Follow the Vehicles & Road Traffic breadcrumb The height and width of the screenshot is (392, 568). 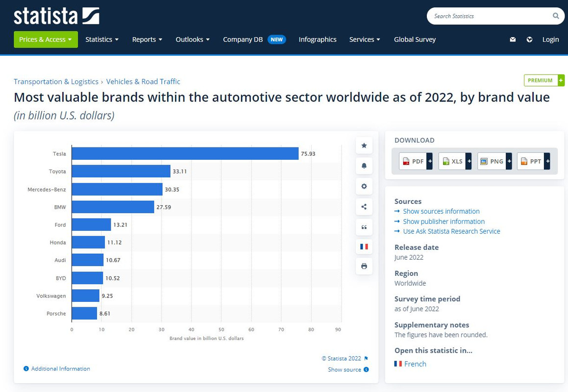tap(143, 81)
